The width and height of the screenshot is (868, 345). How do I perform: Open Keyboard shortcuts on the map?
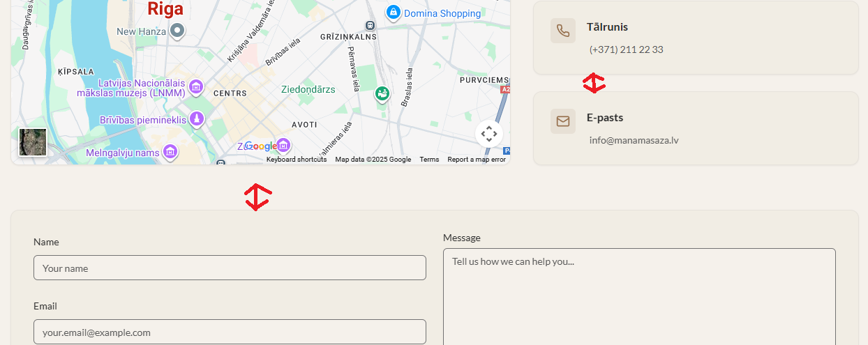click(x=296, y=160)
